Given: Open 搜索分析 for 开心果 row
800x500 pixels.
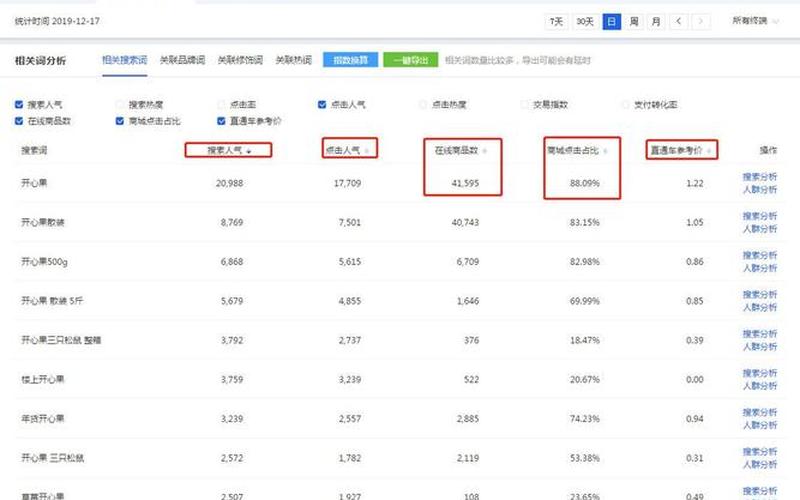Looking at the screenshot, I should click(x=760, y=177).
